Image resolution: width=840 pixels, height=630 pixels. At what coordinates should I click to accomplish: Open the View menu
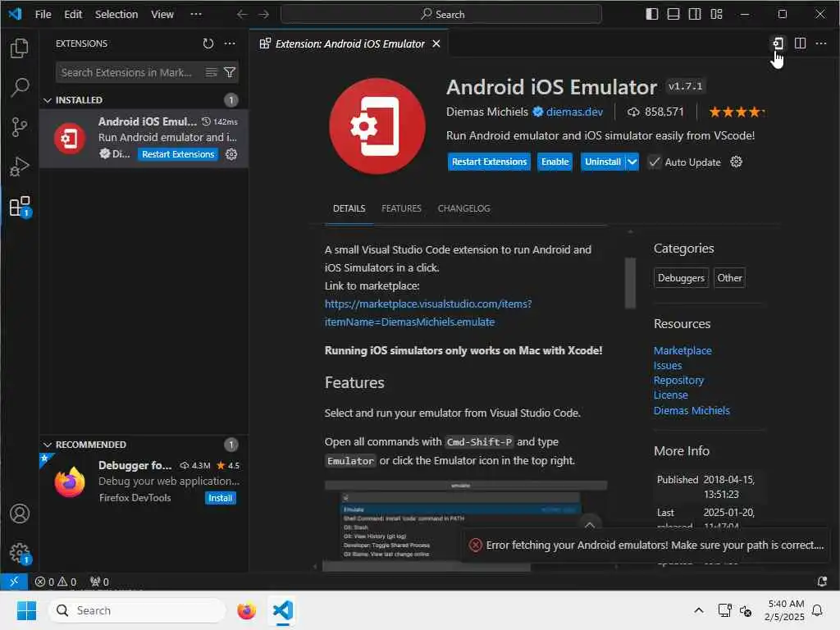pos(162,14)
